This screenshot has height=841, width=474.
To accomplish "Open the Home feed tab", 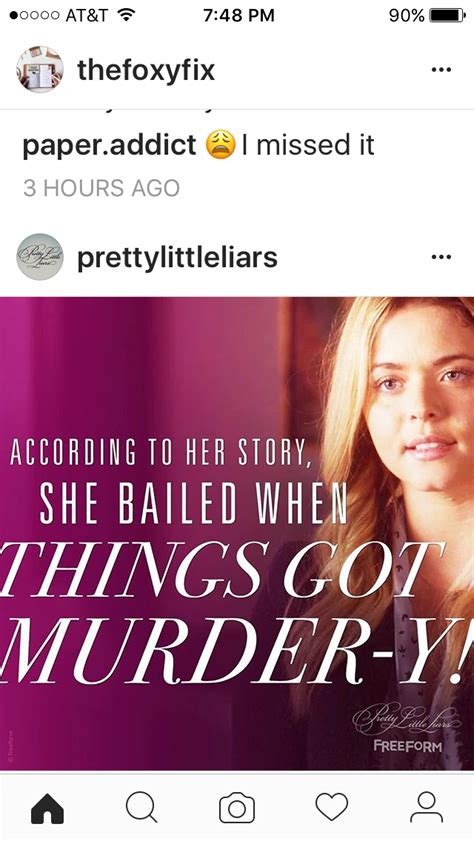I will click(x=47, y=808).
